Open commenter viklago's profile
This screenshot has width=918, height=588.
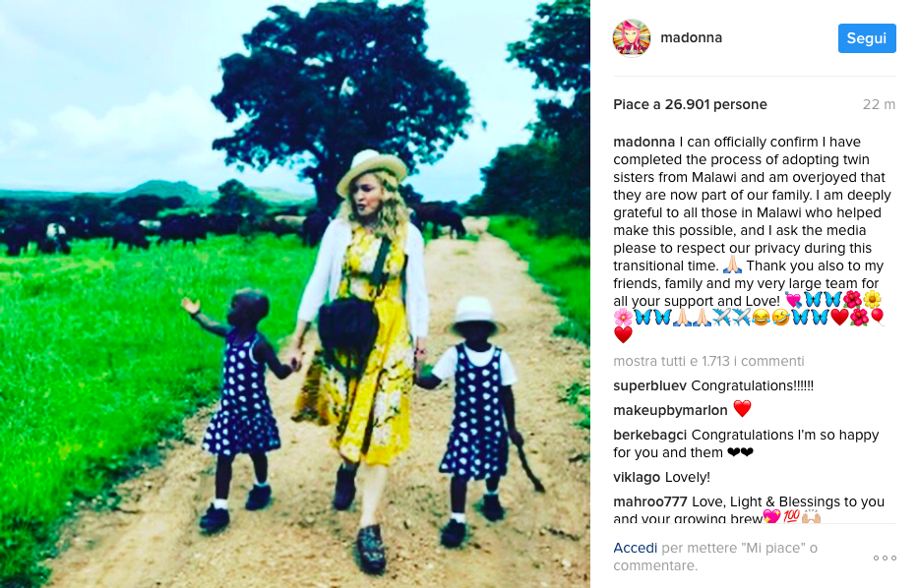click(x=637, y=477)
